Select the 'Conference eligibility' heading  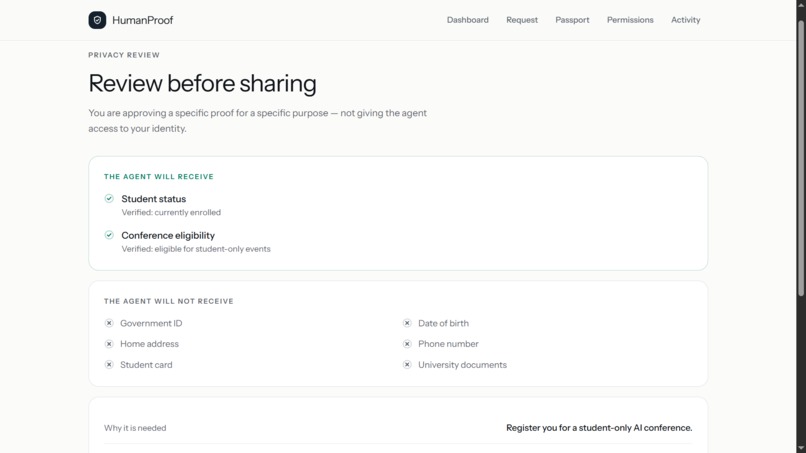(x=168, y=235)
